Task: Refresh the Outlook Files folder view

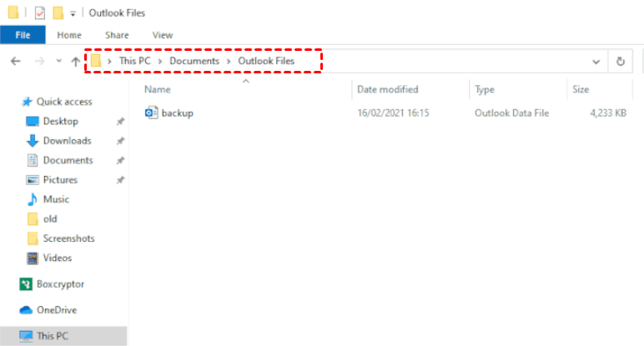Action: (x=620, y=61)
